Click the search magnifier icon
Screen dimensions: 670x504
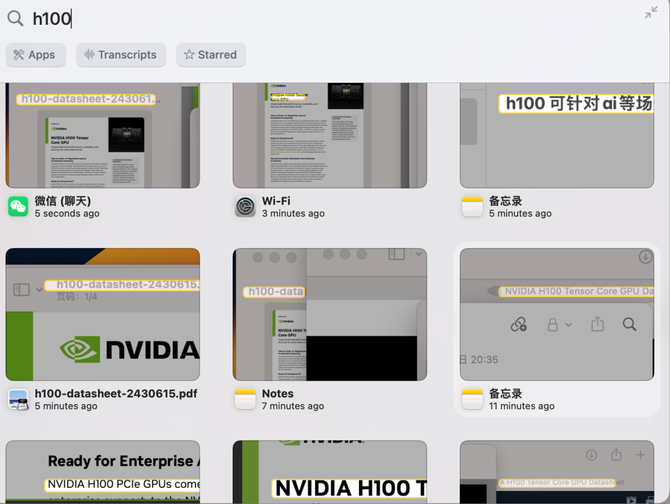tap(15, 18)
